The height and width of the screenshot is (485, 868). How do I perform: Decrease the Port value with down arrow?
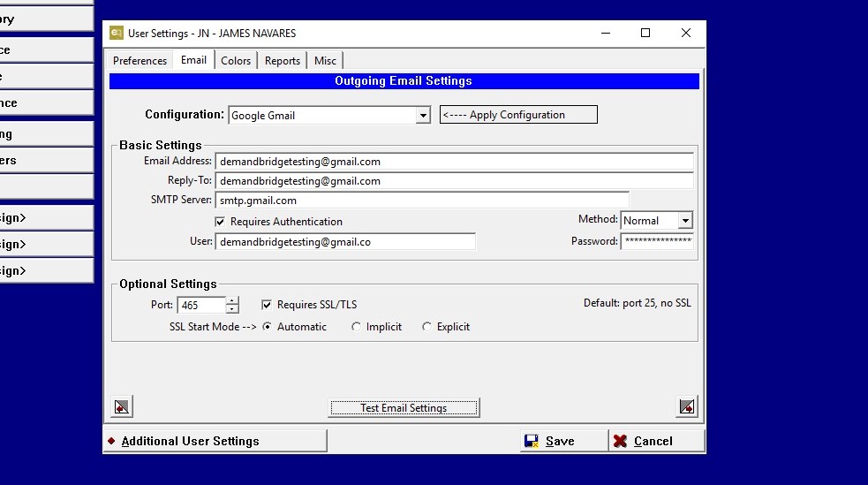pyautogui.click(x=232, y=309)
